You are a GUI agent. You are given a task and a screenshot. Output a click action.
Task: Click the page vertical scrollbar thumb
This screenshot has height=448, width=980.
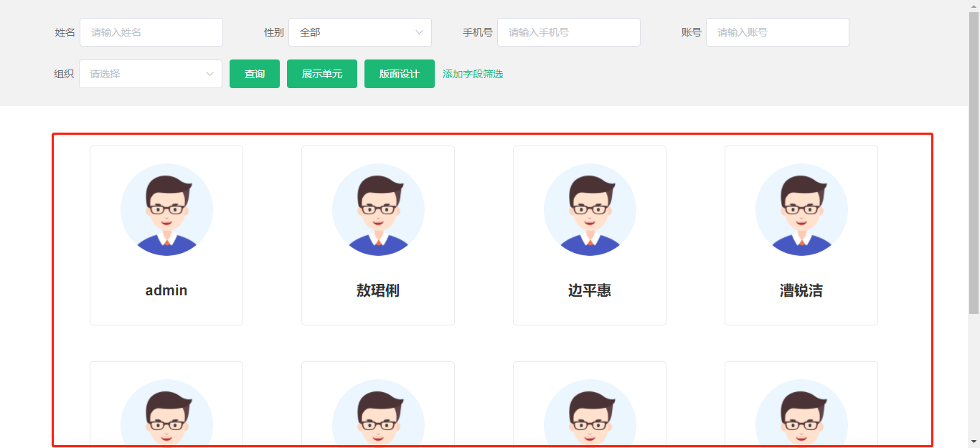coord(974,163)
